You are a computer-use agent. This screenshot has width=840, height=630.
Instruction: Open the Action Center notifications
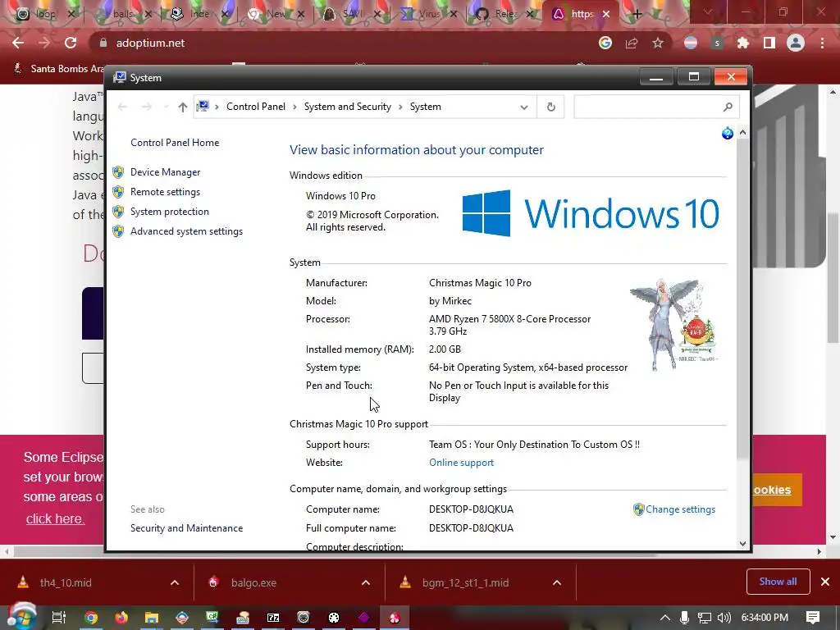tap(813, 618)
